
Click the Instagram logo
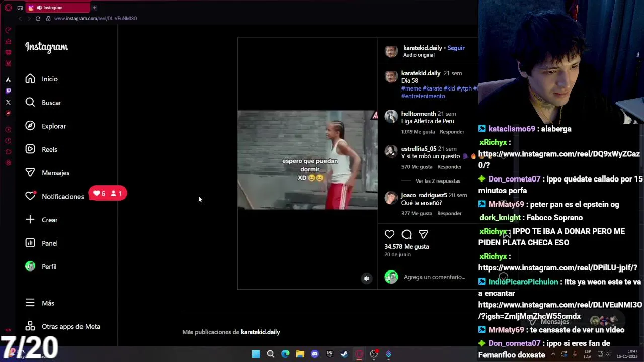click(46, 47)
